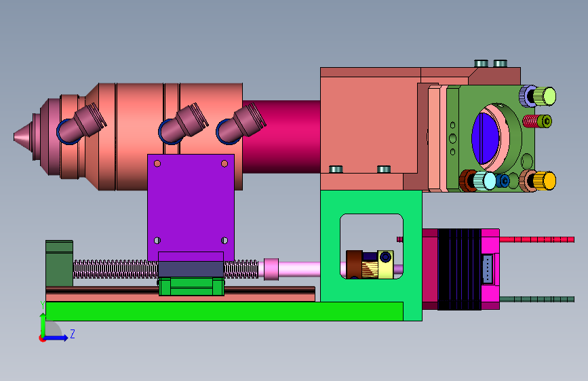Pick the blue lens in the mirror mount
The height and width of the screenshot is (381, 588).
pyautogui.click(x=485, y=138)
